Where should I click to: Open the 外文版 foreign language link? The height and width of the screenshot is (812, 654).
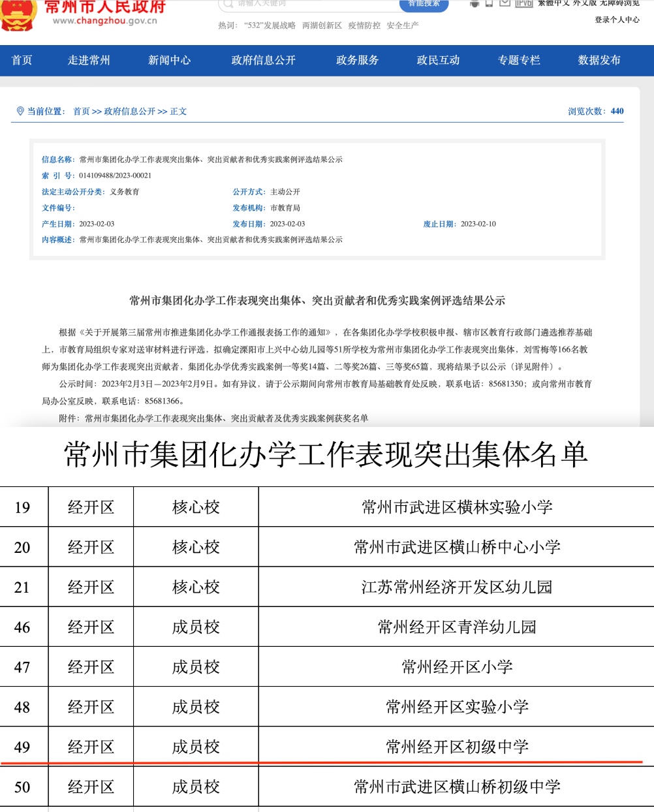click(x=585, y=3)
